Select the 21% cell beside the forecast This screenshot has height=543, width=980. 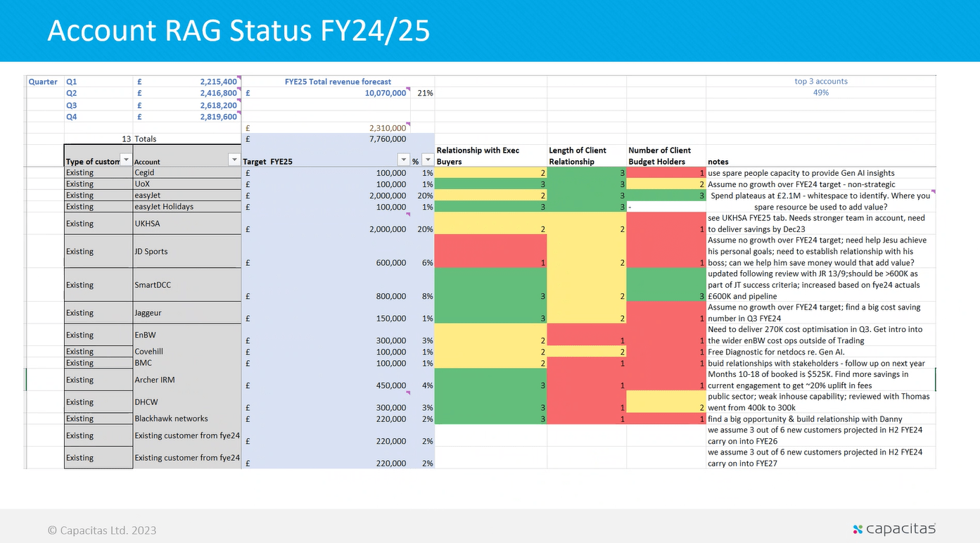click(423, 93)
